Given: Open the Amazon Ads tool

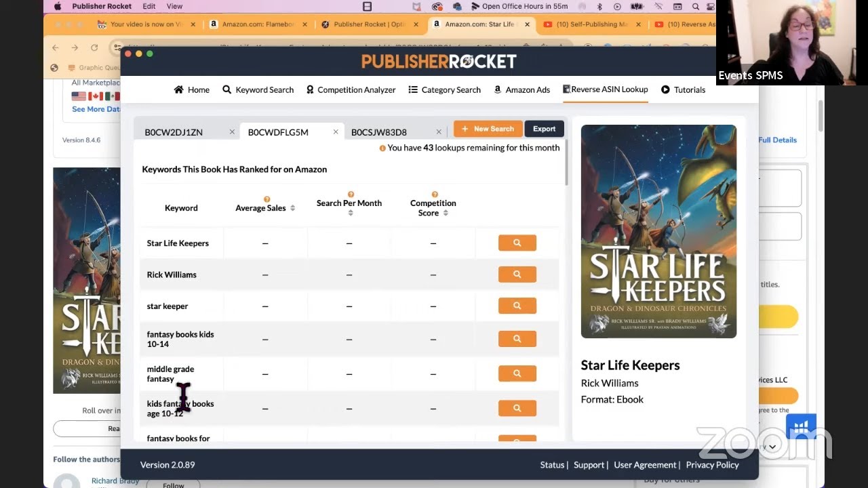Looking at the screenshot, I should [521, 89].
